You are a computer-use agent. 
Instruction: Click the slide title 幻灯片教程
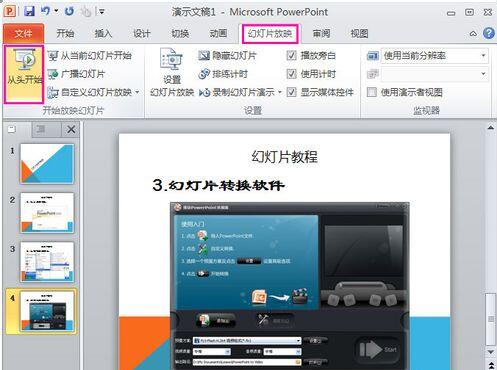pos(284,157)
